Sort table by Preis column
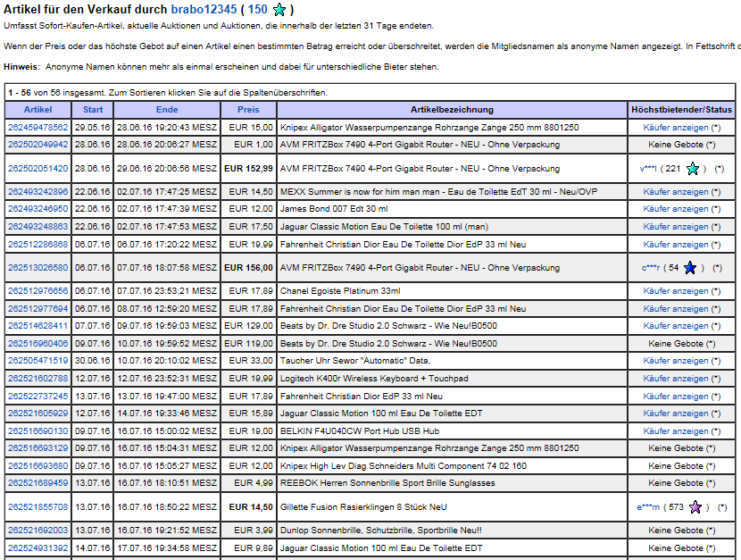This screenshot has width=741, height=560. click(248, 110)
